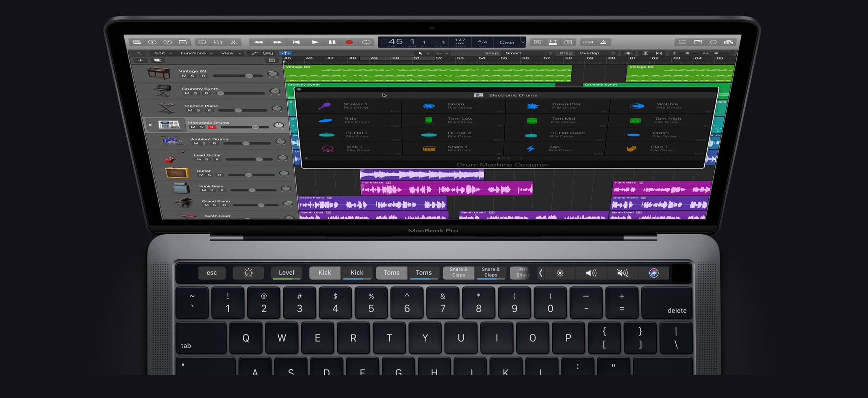Activate Siri from the Touch Bar
Image resolution: width=868 pixels, height=398 pixels.
point(654,273)
